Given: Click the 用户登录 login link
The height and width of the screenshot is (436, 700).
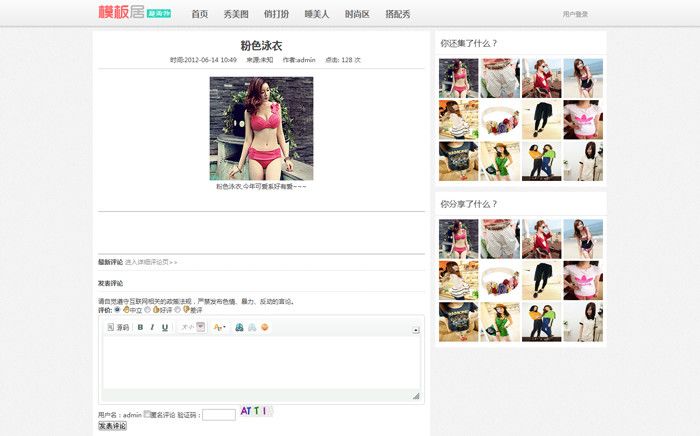Looking at the screenshot, I should [x=575, y=14].
